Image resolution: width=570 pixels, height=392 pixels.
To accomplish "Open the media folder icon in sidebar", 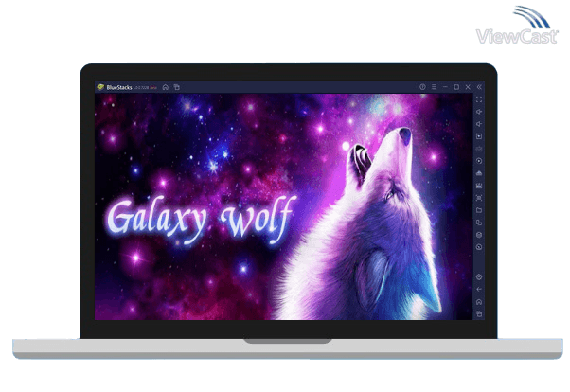I will pos(479,210).
